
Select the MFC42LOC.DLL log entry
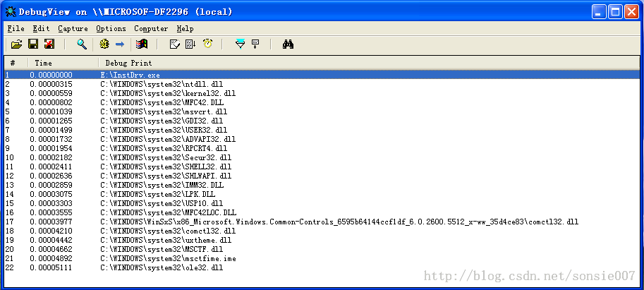[x=322, y=212]
